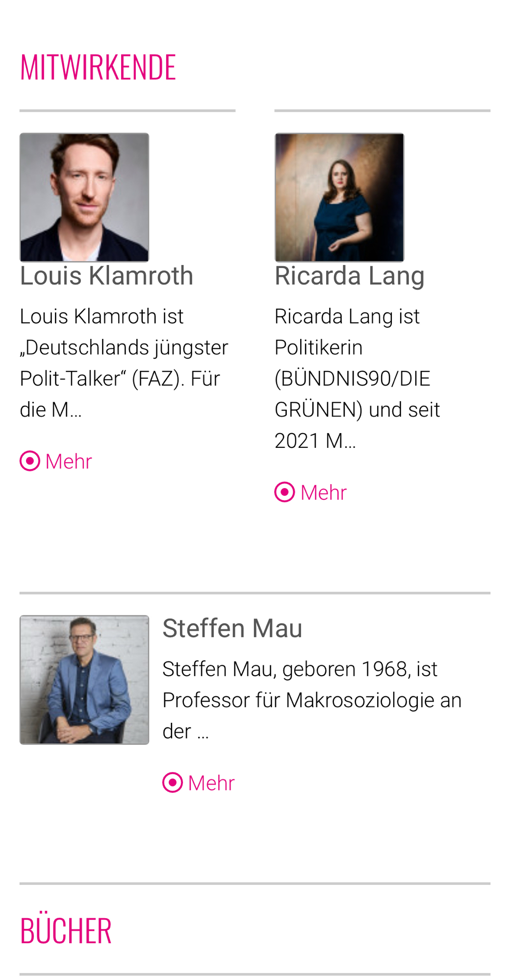Select the Louis Klamroth name heading
This screenshot has height=980, width=510.
point(106,275)
